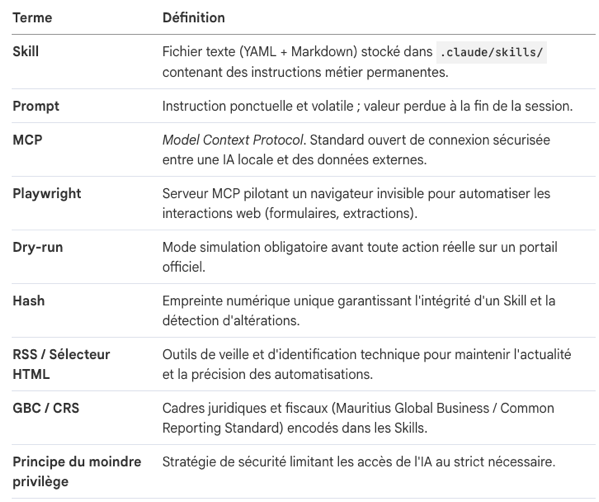Screen dimensions: 599x502
Task: Click the Outils de veille definition text
Action: click(367, 364)
